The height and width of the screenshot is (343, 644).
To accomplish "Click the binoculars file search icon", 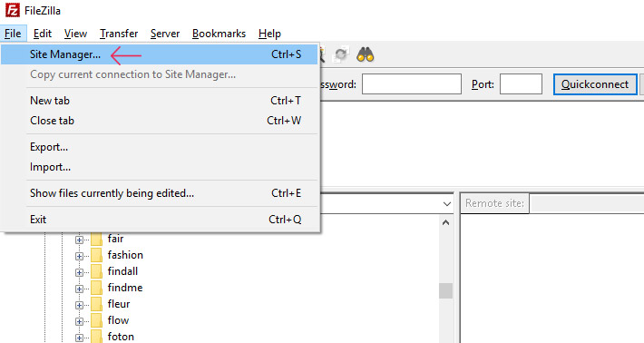I will tap(366, 54).
